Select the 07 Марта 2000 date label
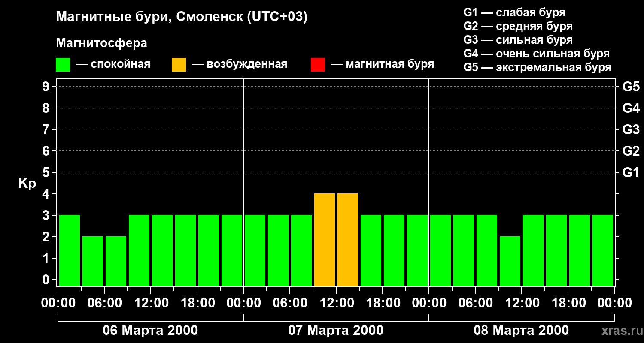The width and height of the screenshot is (644, 343). (336, 331)
